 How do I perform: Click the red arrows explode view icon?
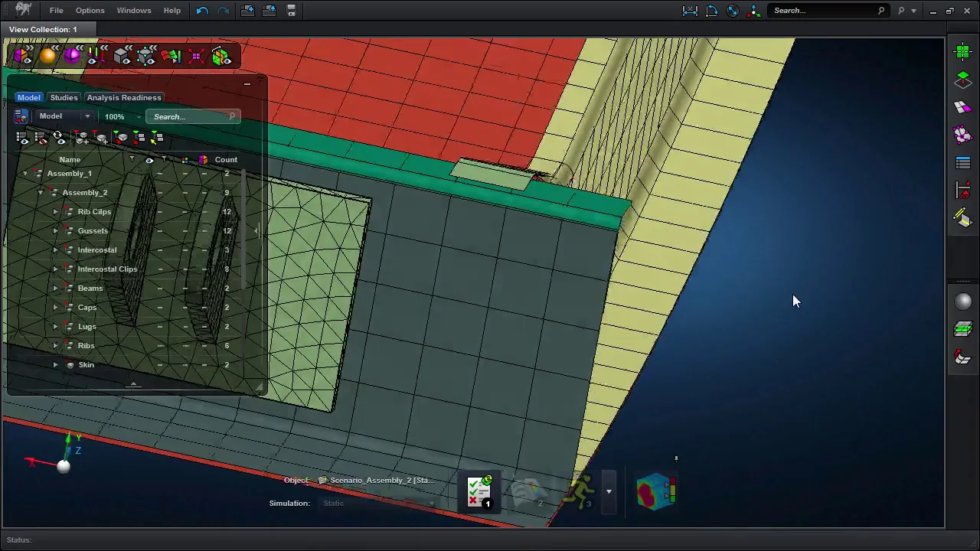pyautogui.click(x=196, y=56)
